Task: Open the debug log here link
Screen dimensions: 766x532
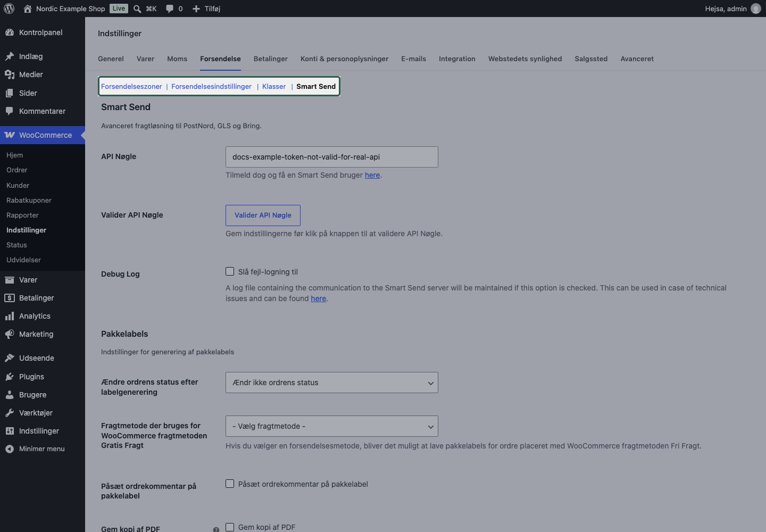Action: 319,298
